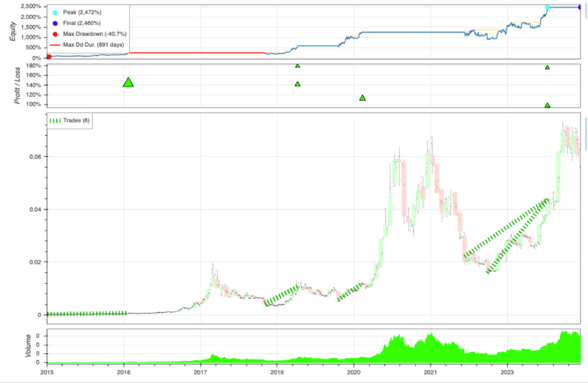Select the 2019 profit triangle near 180%
This screenshot has width=588, height=383.
[x=297, y=65]
